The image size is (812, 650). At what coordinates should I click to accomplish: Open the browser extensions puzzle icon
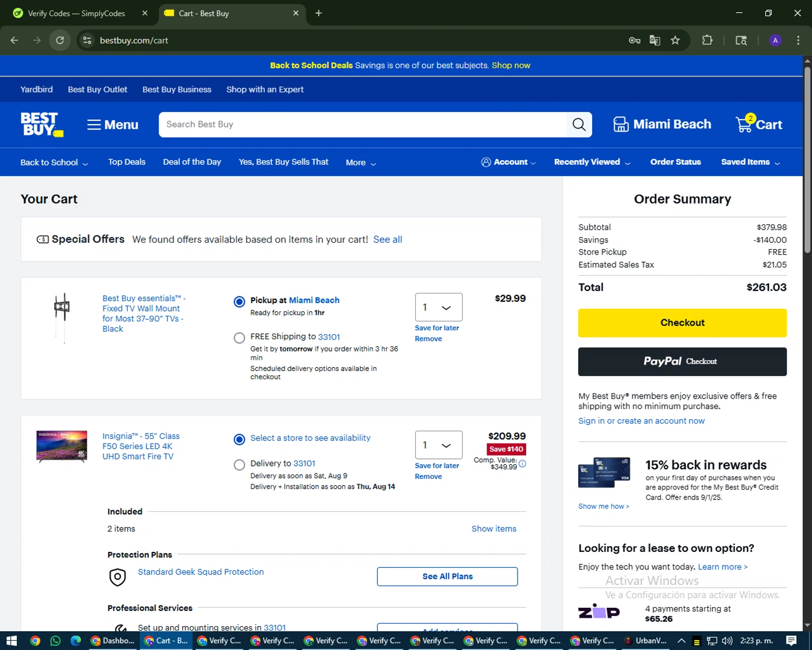[707, 40]
